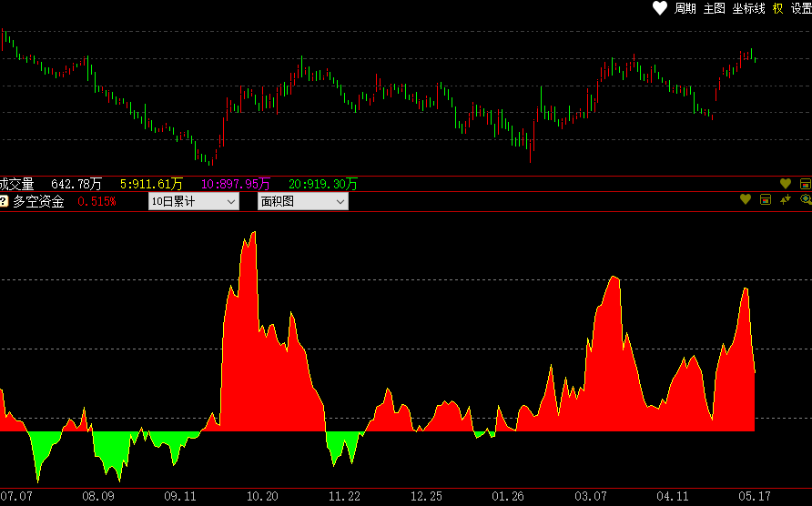Click the 03.07 date on the time axis
This screenshot has height=506, width=812.
tap(591, 496)
